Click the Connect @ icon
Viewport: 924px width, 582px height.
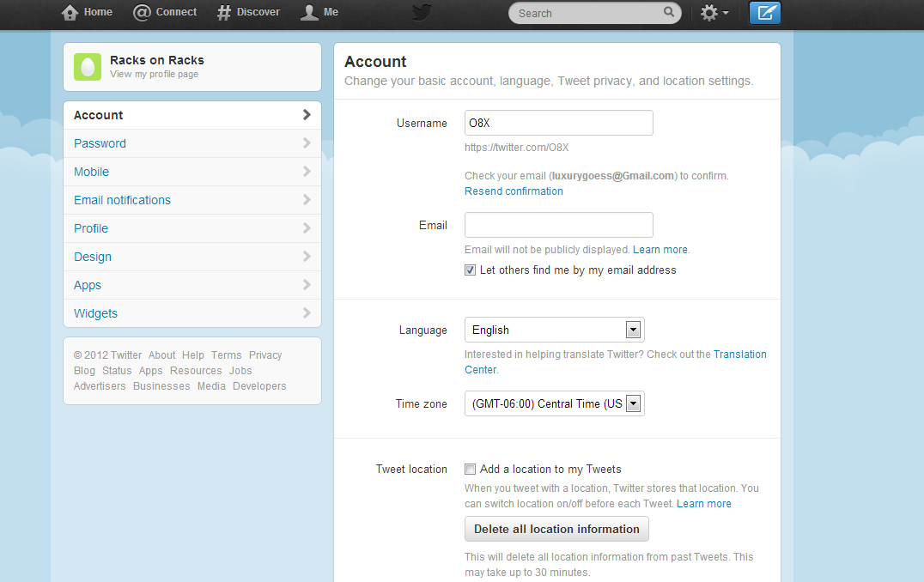pos(142,12)
